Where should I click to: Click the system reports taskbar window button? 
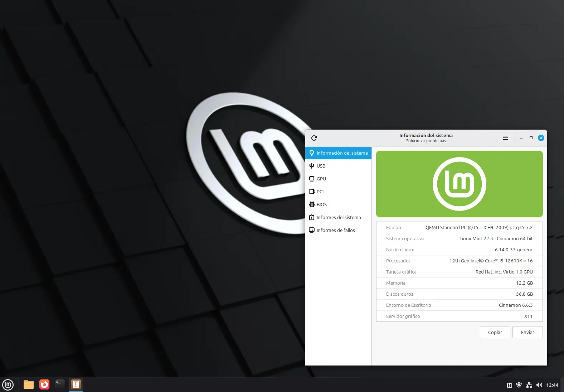tap(76, 385)
